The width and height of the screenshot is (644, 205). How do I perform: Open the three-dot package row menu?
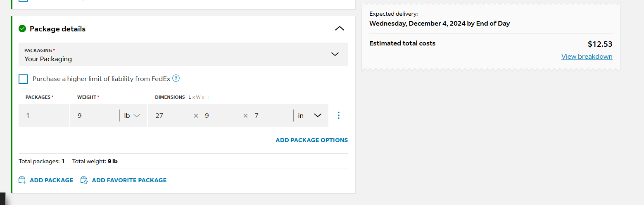[x=339, y=115]
